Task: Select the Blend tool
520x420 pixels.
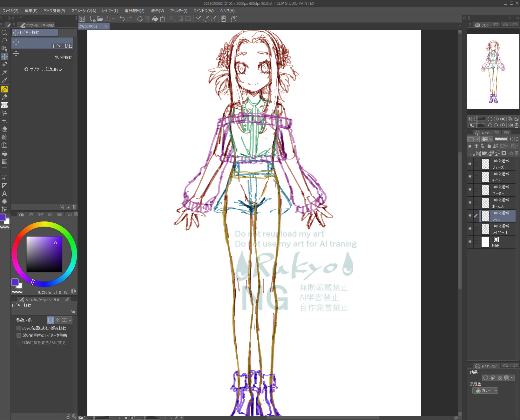Action: (x=4, y=137)
